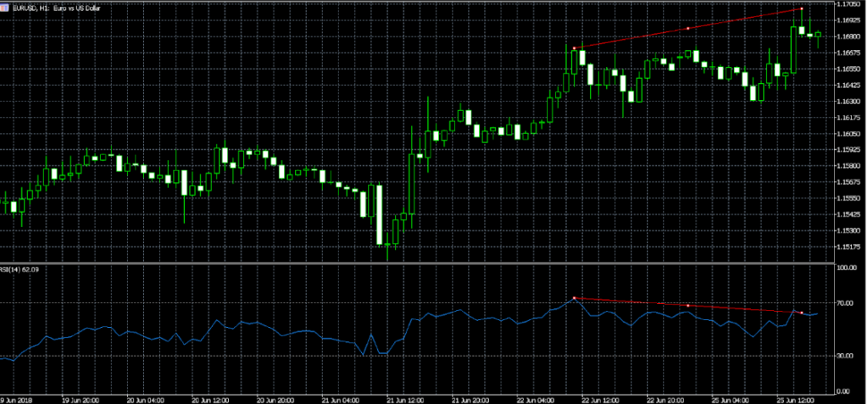Click the RSI 30.00 level label
Screen dimensions: 868x404
pos(846,357)
